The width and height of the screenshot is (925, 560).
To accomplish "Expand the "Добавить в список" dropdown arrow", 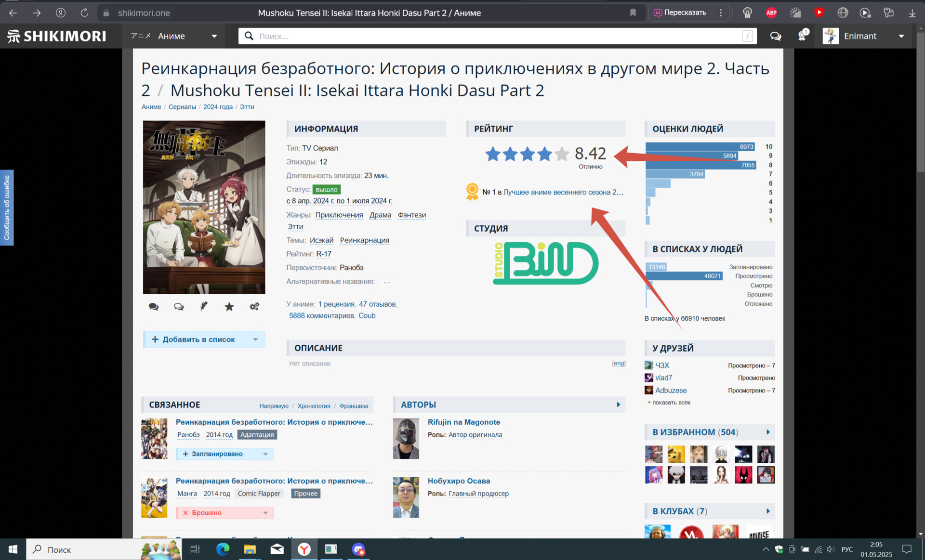I will coord(255,339).
